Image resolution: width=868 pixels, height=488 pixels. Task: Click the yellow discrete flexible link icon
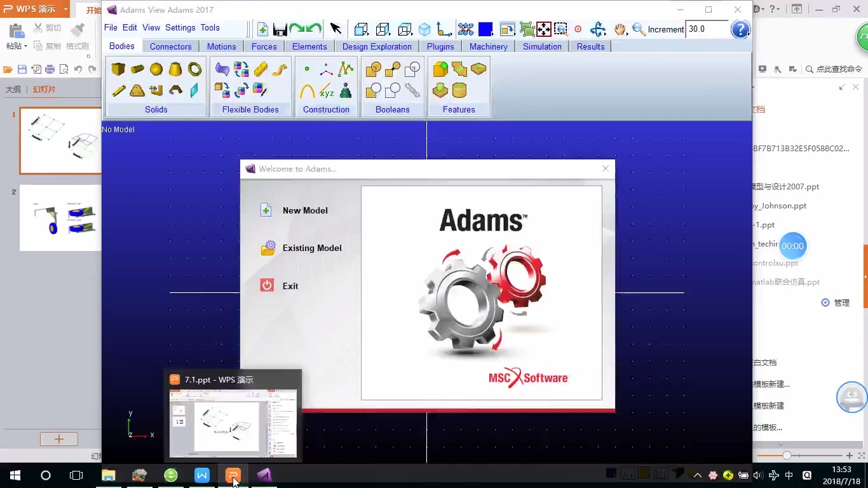[261, 69]
